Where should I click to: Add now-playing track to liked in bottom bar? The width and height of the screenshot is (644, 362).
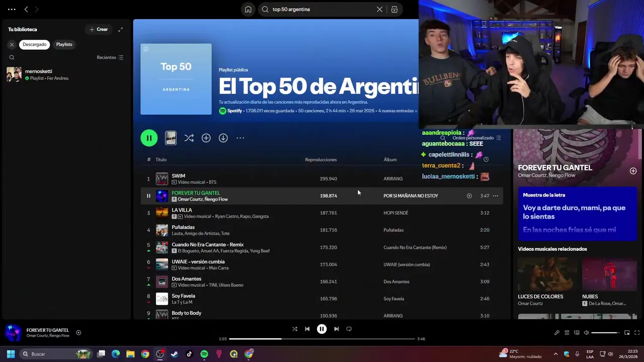coord(78,332)
